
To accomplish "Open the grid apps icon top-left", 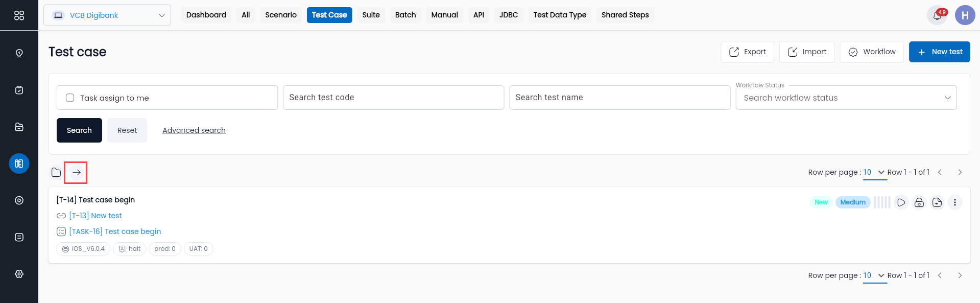I will (19, 15).
